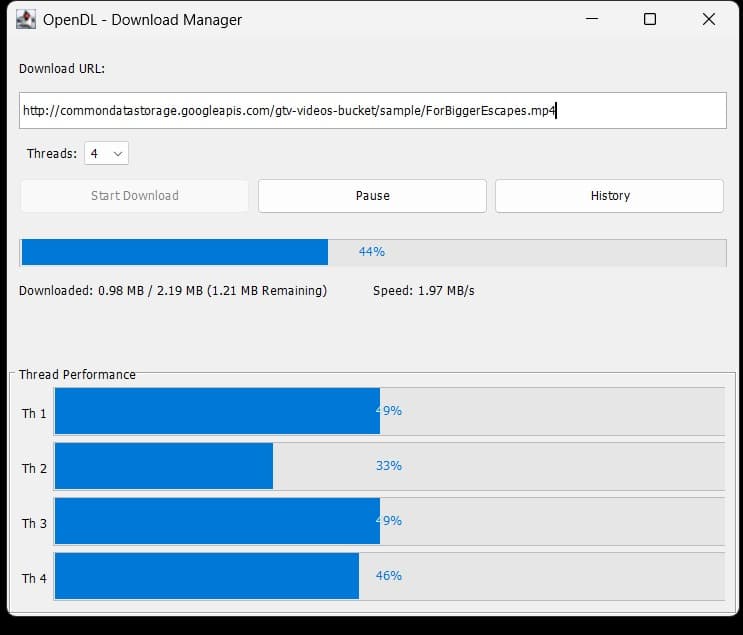Click the Th 1 thread progress bar
Viewport: 743px width, 635px height.
(x=390, y=411)
